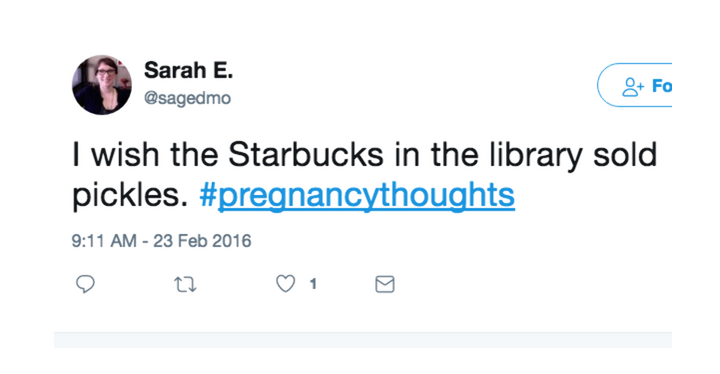
Task: Click the word pickles in the tweet
Action: [130, 196]
